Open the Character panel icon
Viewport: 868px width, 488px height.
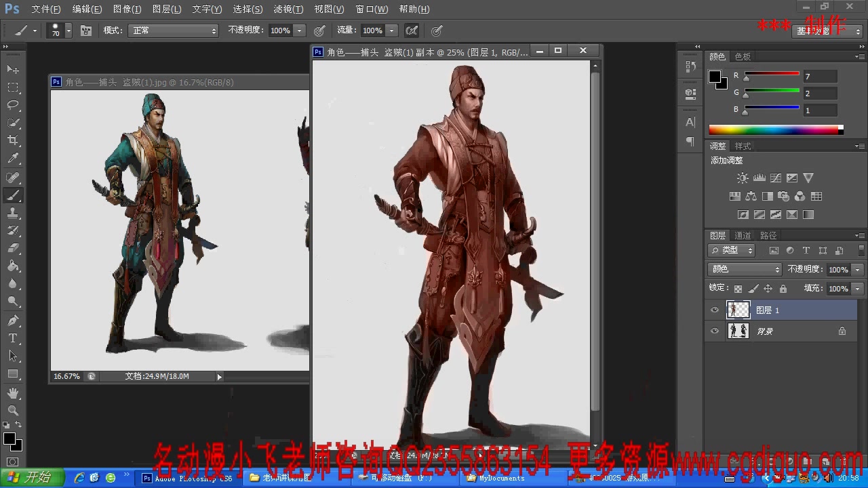pos(690,122)
